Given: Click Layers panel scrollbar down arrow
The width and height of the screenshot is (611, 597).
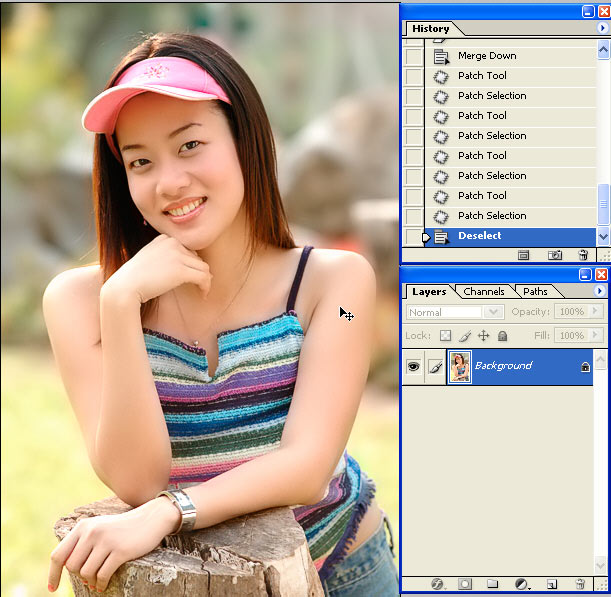Looking at the screenshot, I should (600, 565).
